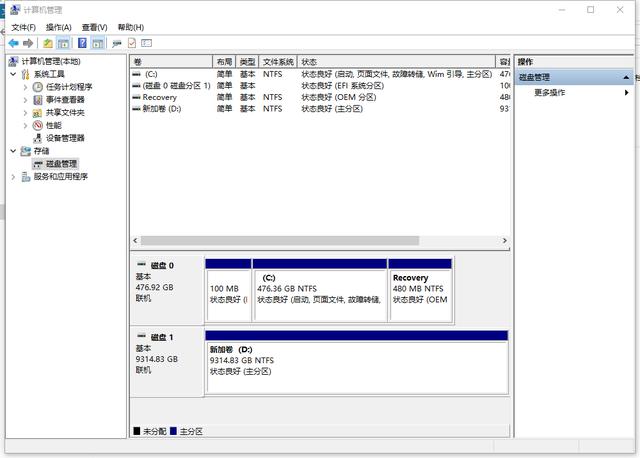Open 更多操作 in the actions pane
Viewport: 640px width, 458px height.
tap(549, 93)
